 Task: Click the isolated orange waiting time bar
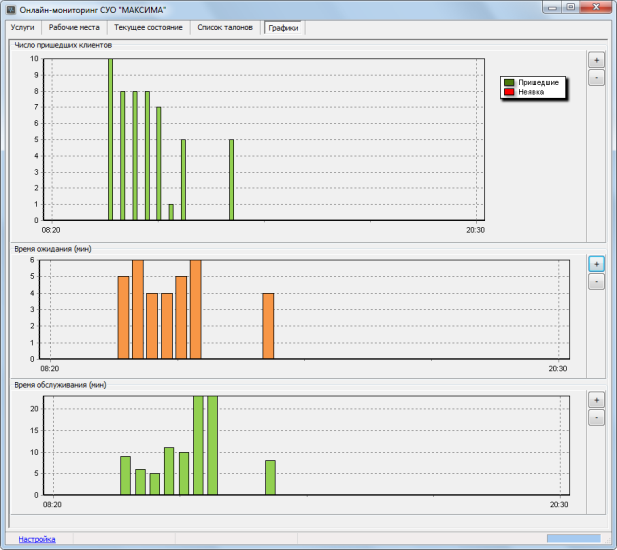point(268,326)
